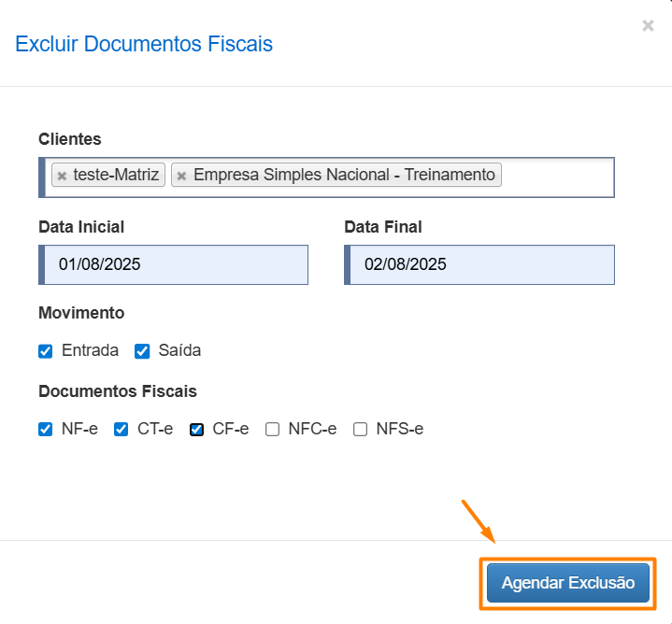Enable the NFC-e document checkbox
This screenshot has height=624, width=672.
(x=273, y=430)
